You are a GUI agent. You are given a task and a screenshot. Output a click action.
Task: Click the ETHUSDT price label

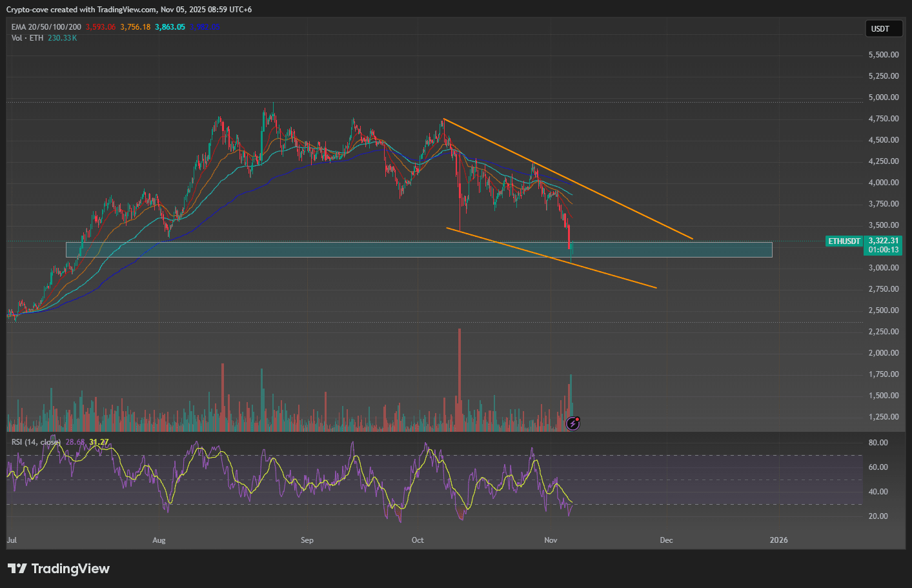click(844, 241)
